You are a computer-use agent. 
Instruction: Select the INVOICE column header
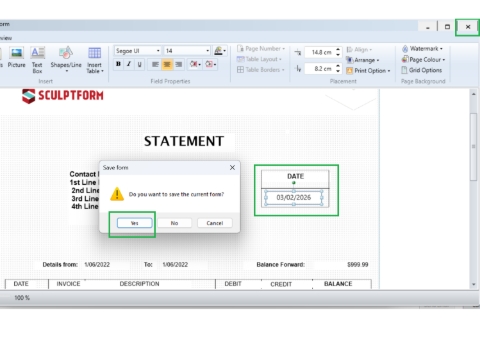point(68,284)
